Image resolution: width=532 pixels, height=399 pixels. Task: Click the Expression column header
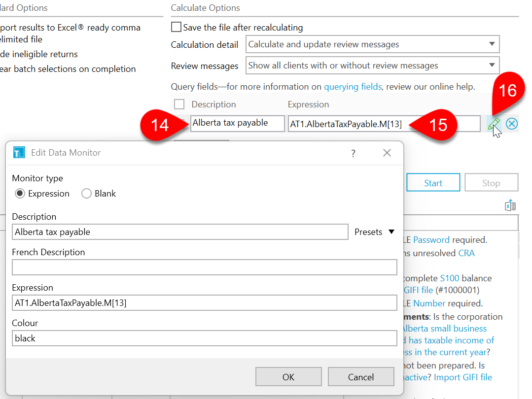pyautogui.click(x=309, y=104)
